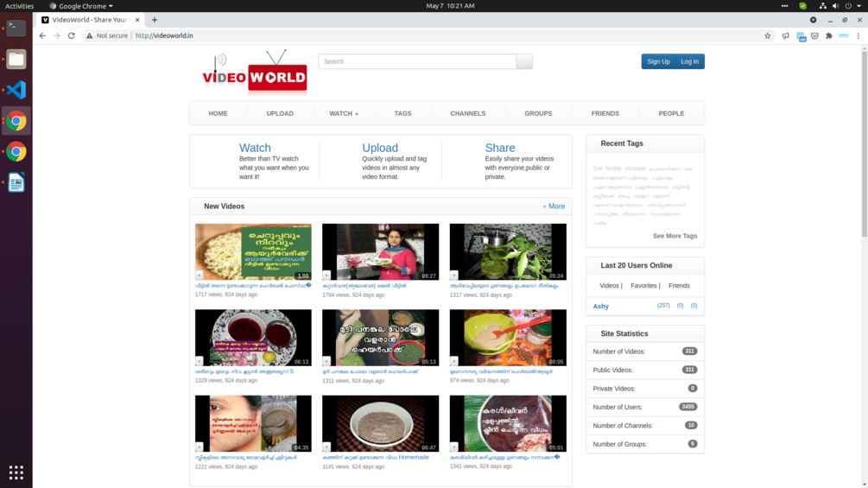Click Ashy's videos count (257)
The height and width of the screenshot is (488, 868).
pos(663,306)
